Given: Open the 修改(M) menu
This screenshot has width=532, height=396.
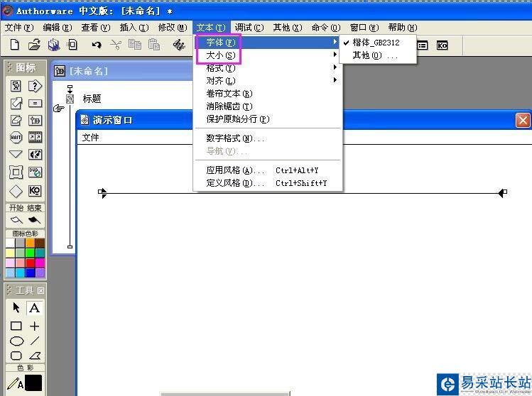Looking at the screenshot, I should (173, 28).
